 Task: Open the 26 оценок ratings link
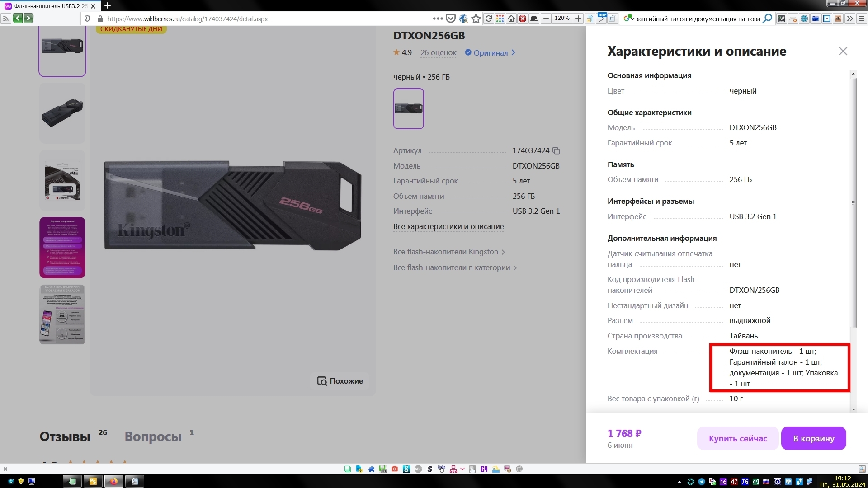[x=438, y=53]
